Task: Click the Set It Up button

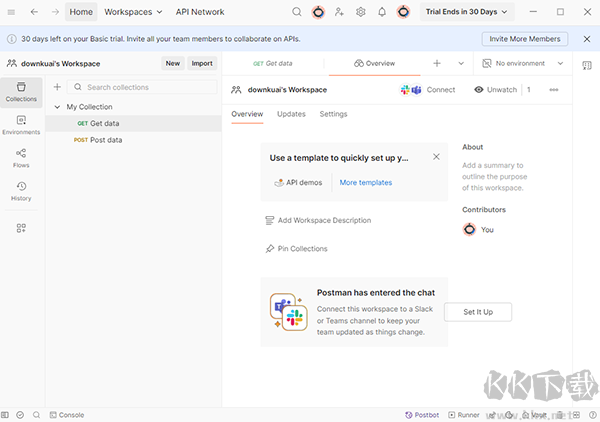Action: 478,312
